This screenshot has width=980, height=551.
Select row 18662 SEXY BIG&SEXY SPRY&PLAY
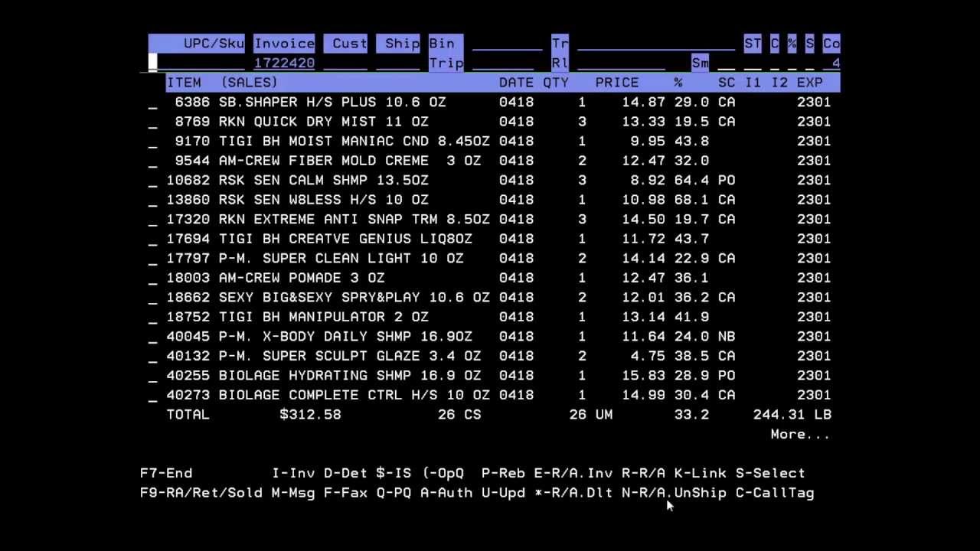(x=489, y=298)
